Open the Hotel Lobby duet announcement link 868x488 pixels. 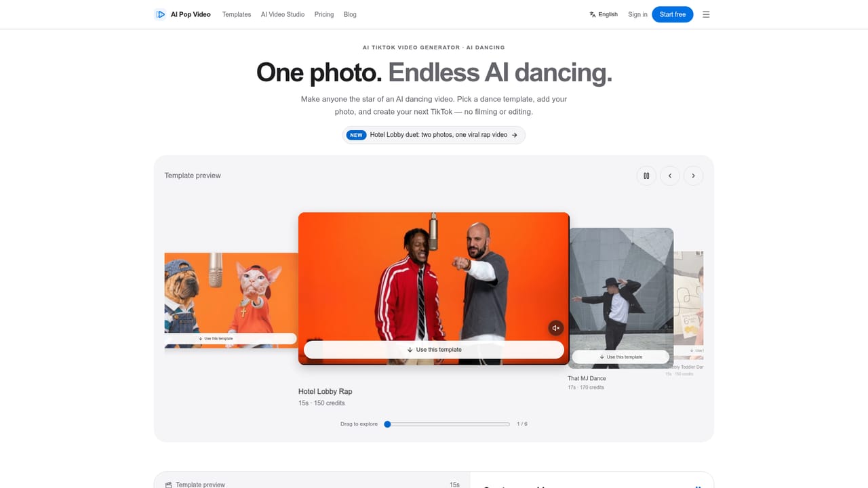(434, 135)
